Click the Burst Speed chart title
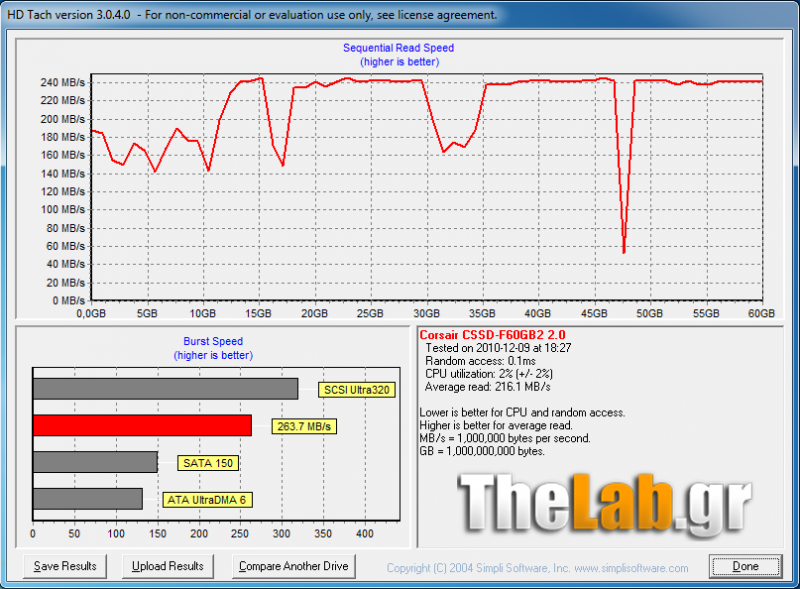Viewport: 800px width, 589px height. (x=212, y=340)
